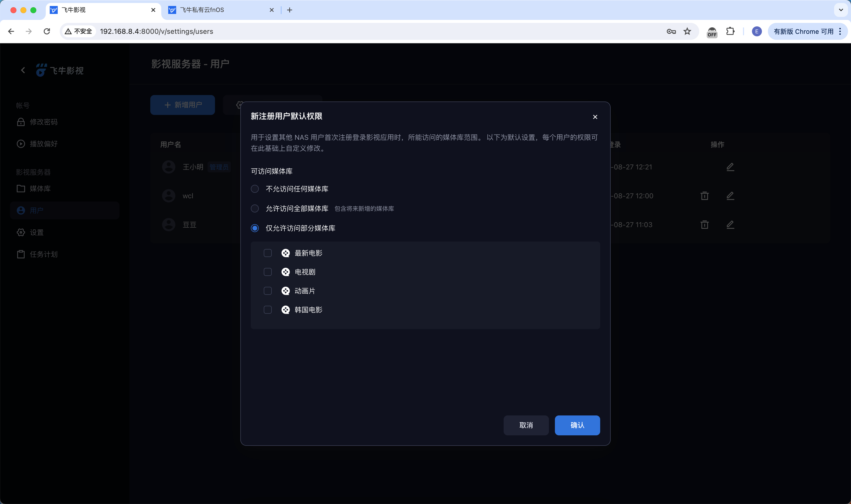Check the 最新电影 library checkbox
Screen dimensions: 851x504
[268, 253]
